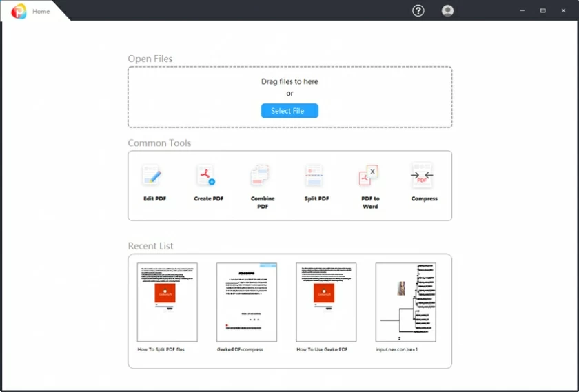Viewport: 579px width, 392px height.
Task: Click the 'input.nex.con.tre+1' file name
Action: (x=397, y=349)
